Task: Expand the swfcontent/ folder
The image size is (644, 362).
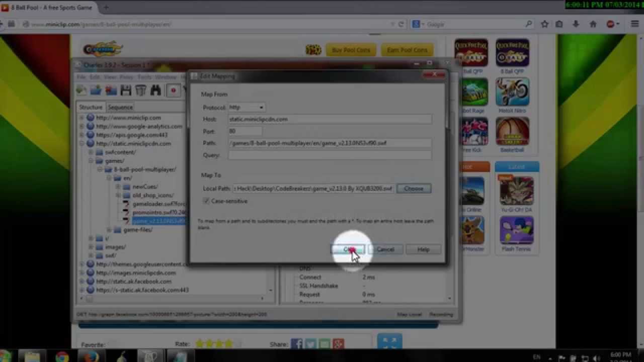Action: pos(91,152)
